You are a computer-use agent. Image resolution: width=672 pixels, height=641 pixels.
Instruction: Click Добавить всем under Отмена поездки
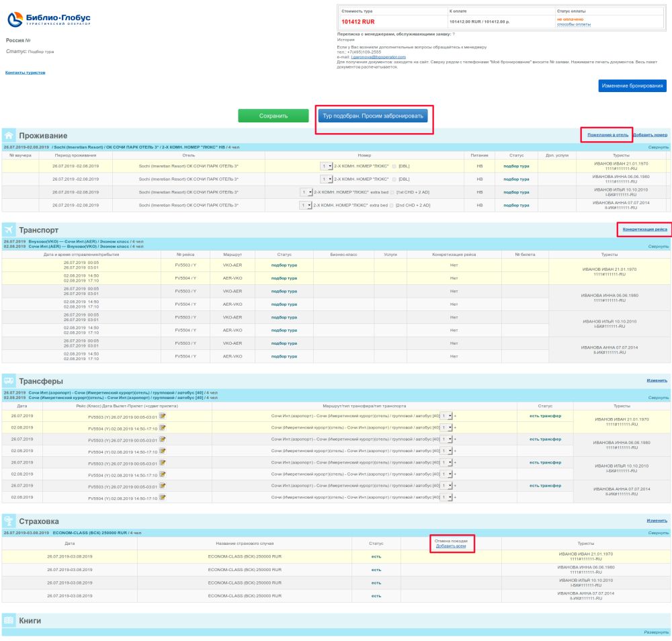tap(451, 546)
